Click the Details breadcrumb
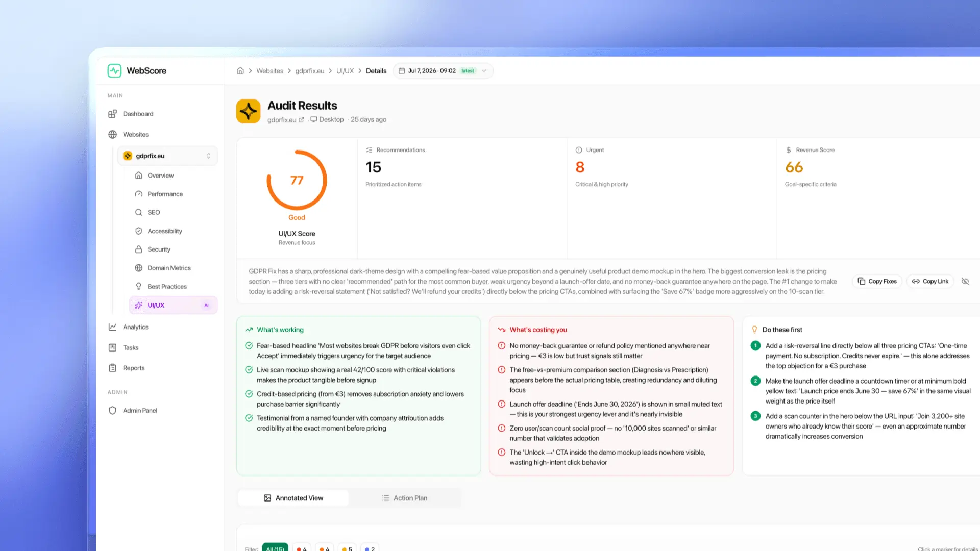980x551 pixels. pos(376,71)
